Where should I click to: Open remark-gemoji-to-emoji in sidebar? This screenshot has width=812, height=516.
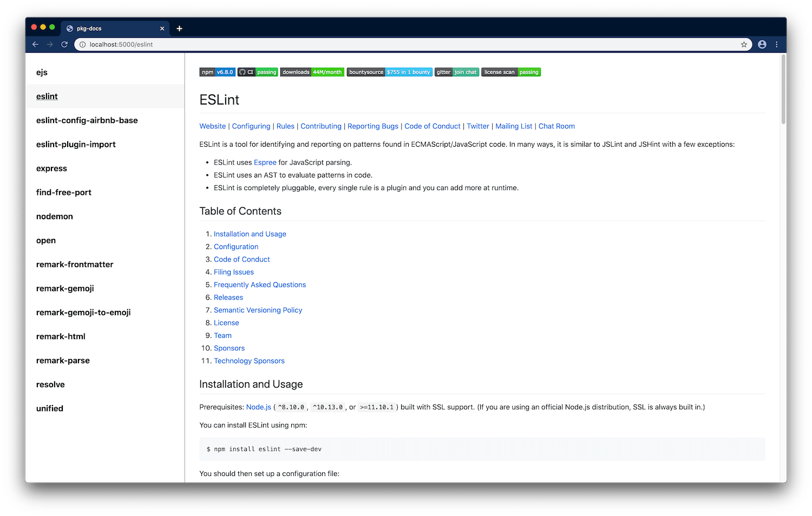(105, 312)
